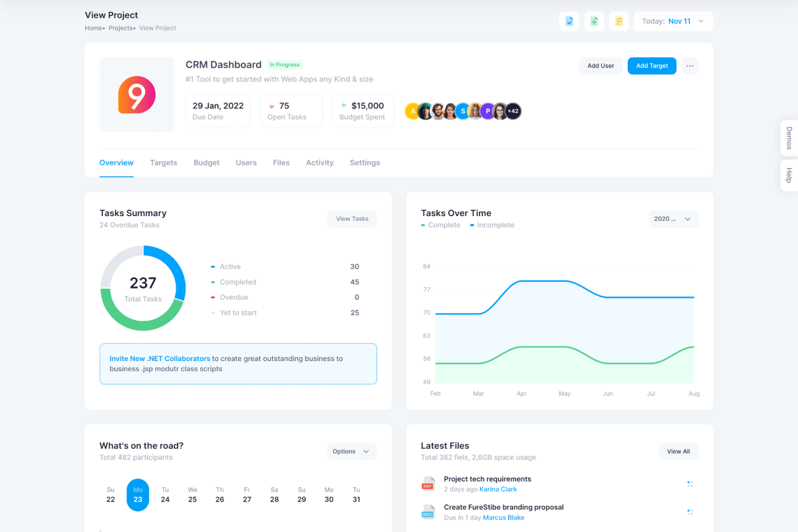Click the View Tasks button

click(352, 219)
